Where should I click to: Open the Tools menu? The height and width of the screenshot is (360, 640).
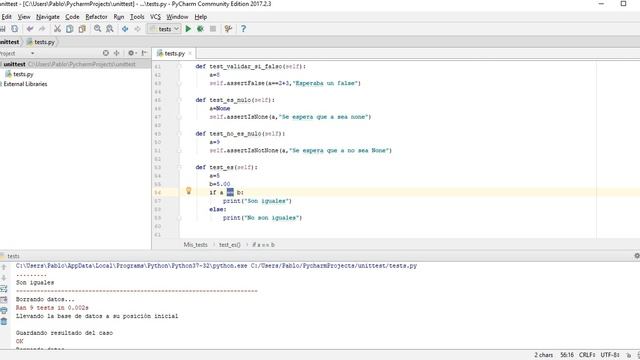click(137, 17)
